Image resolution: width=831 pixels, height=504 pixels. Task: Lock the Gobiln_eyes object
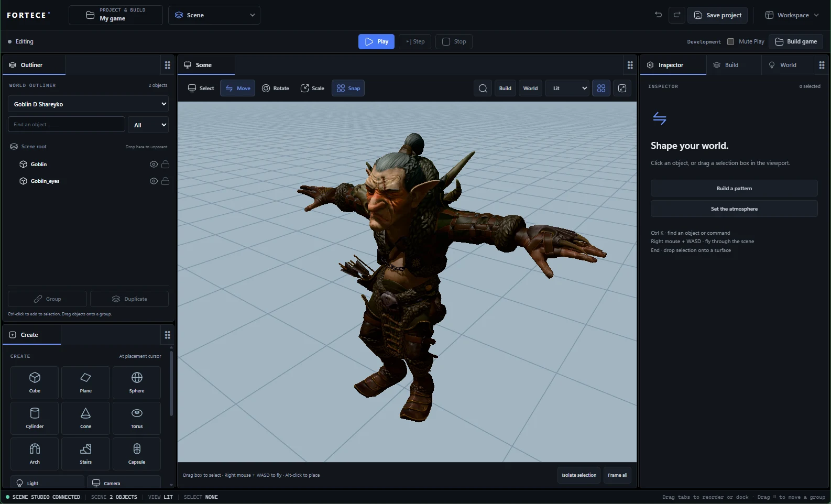[x=165, y=181]
